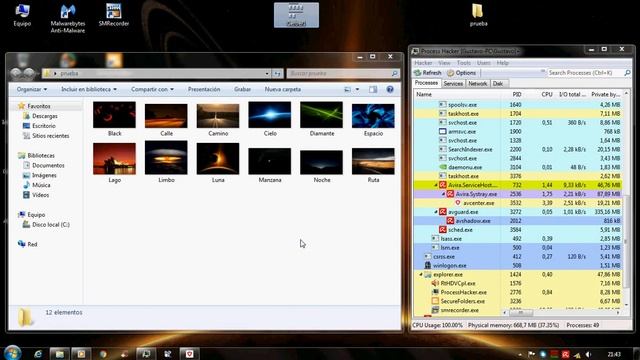Screen dimensions: 640x360
Task: Open the Incluir en biblioteca dropdown
Action: 89,89
